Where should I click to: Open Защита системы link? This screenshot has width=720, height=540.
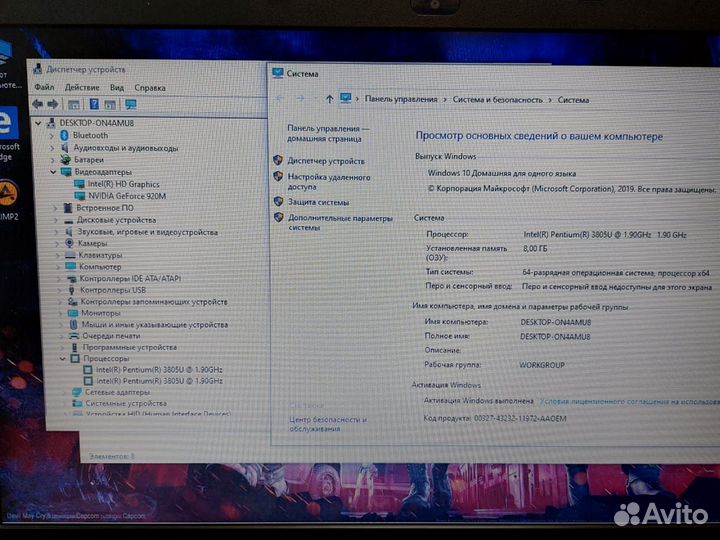(x=318, y=202)
